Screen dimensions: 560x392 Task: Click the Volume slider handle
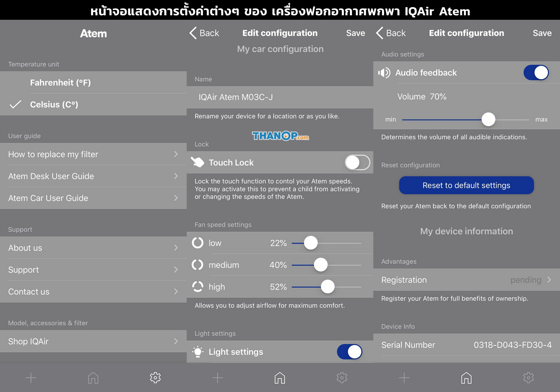coord(488,119)
